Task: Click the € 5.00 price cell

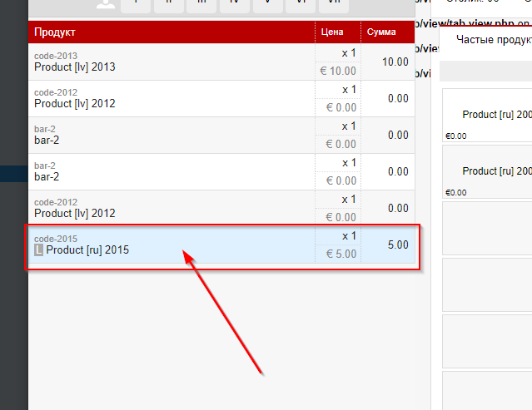Action: coord(341,254)
